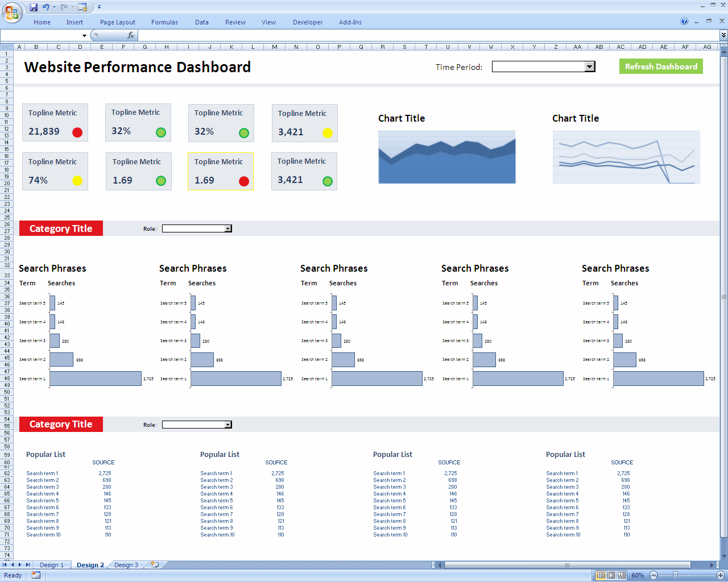
Task: Open the first Role dropdown
Action: (x=227, y=229)
